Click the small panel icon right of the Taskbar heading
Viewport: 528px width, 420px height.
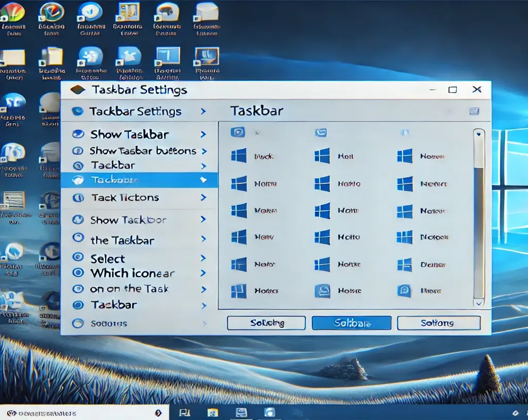click(474, 111)
